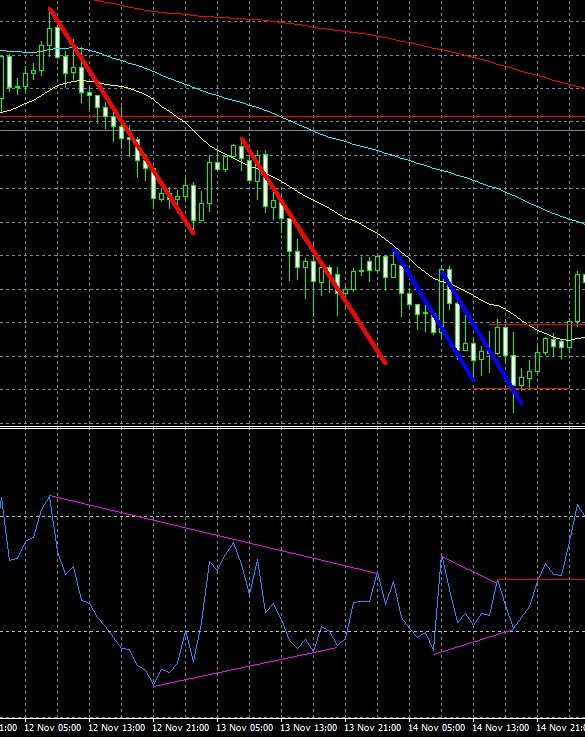Click the '12 Nov 05:00' time label
Screen dimensions: 585x737
tap(53, 728)
